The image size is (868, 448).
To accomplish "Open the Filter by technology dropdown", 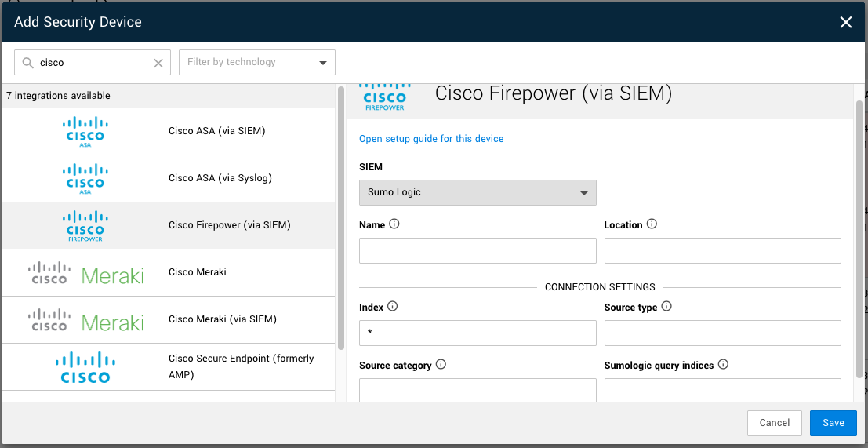I will [x=257, y=63].
